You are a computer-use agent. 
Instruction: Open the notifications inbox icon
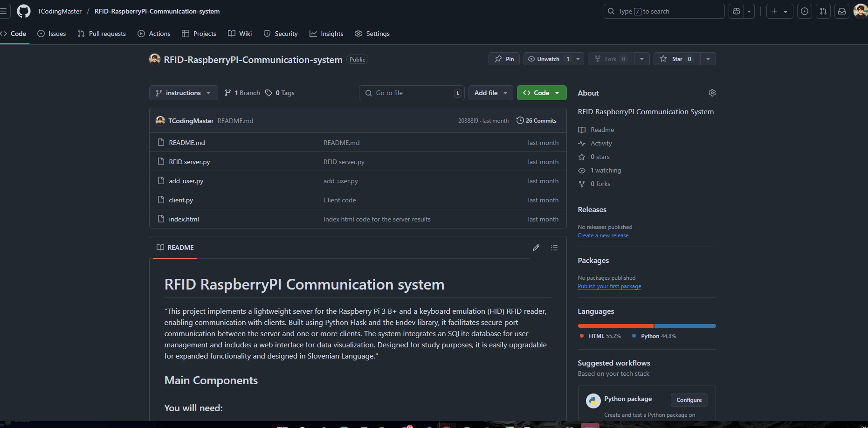click(x=841, y=11)
